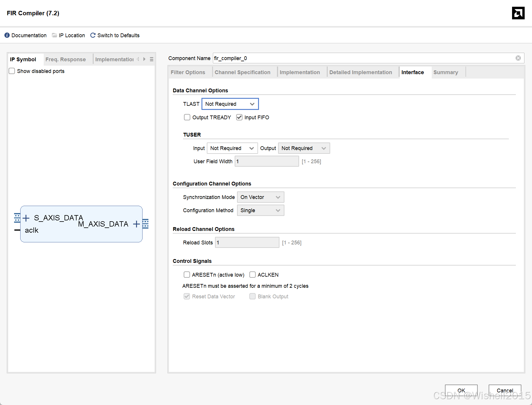Click the M_AXIS_DATA label
Viewport: 532px width, 405px height.
coord(103,224)
